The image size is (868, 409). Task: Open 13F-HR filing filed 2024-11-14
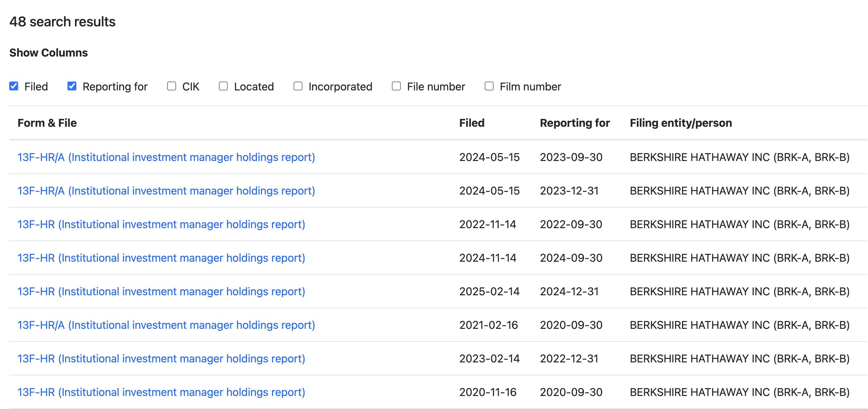(161, 258)
